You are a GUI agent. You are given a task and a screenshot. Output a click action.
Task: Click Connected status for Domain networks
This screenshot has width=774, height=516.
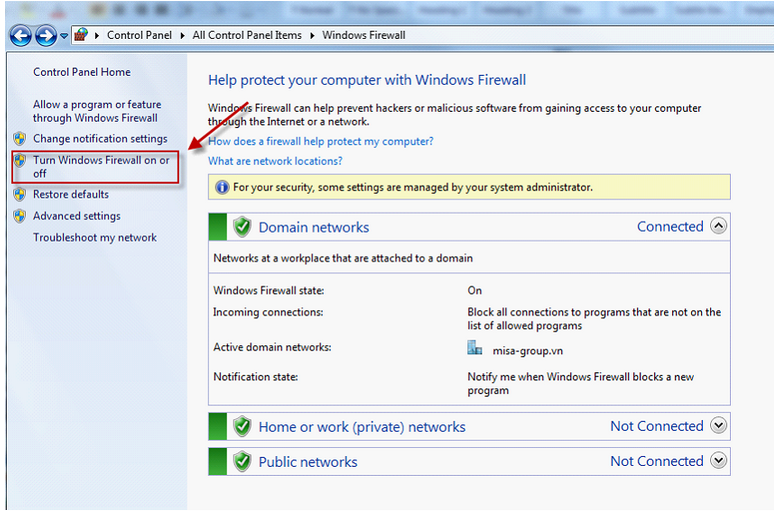(x=670, y=227)
